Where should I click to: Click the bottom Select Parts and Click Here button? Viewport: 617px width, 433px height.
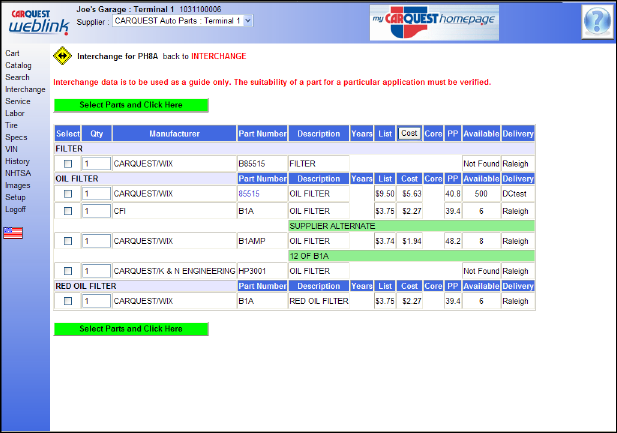tap(131, 329)
